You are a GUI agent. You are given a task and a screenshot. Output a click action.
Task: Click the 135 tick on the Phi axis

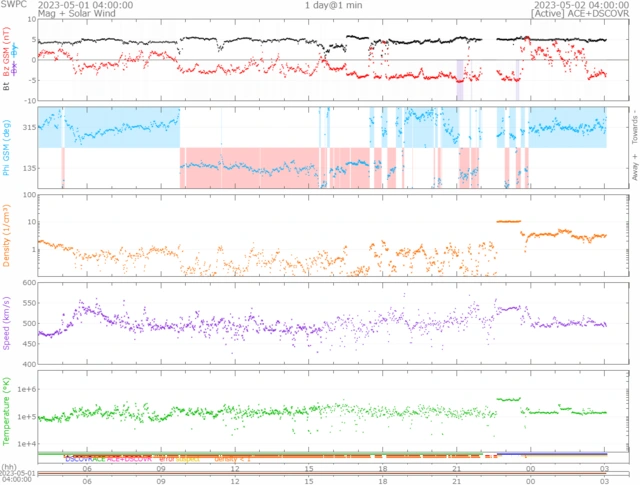[29, 168]
